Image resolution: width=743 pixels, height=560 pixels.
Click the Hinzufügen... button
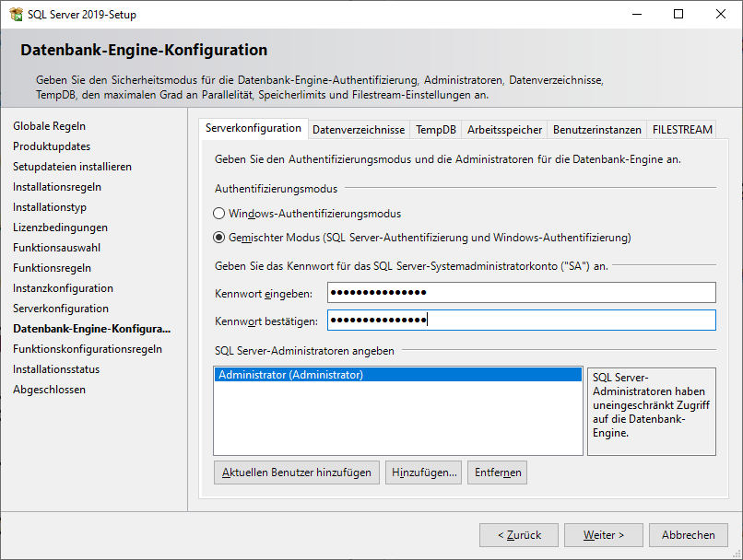click(x=424, y=472)
